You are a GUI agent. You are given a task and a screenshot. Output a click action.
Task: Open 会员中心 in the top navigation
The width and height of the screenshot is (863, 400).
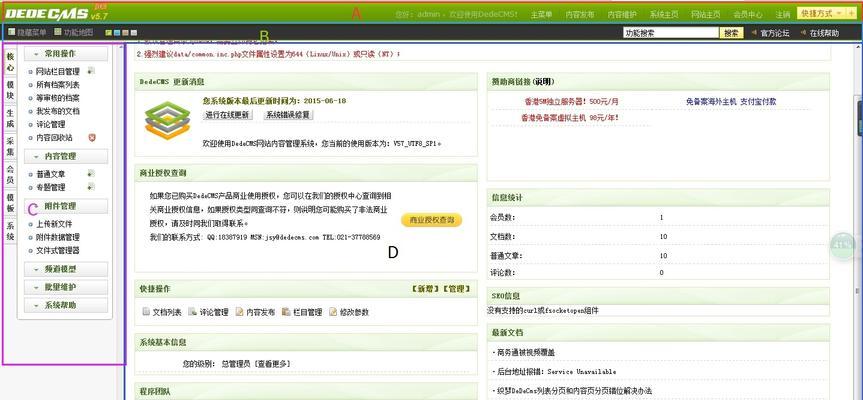click(748, 14)
